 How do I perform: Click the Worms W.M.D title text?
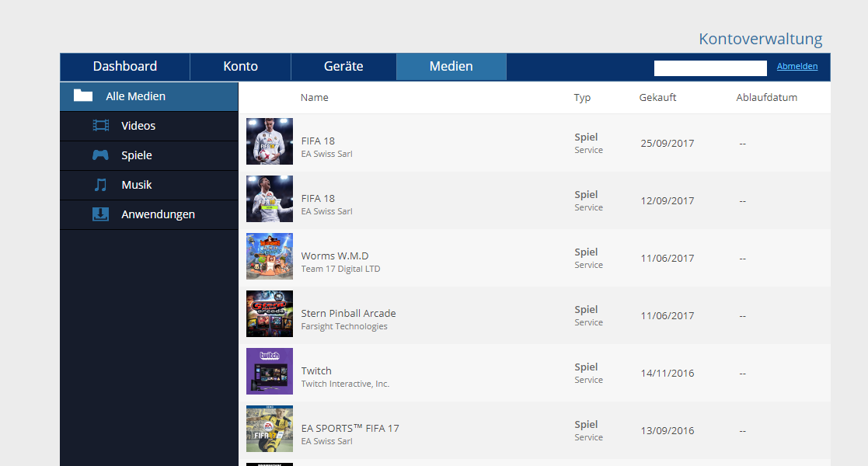[x=335, y=256]
